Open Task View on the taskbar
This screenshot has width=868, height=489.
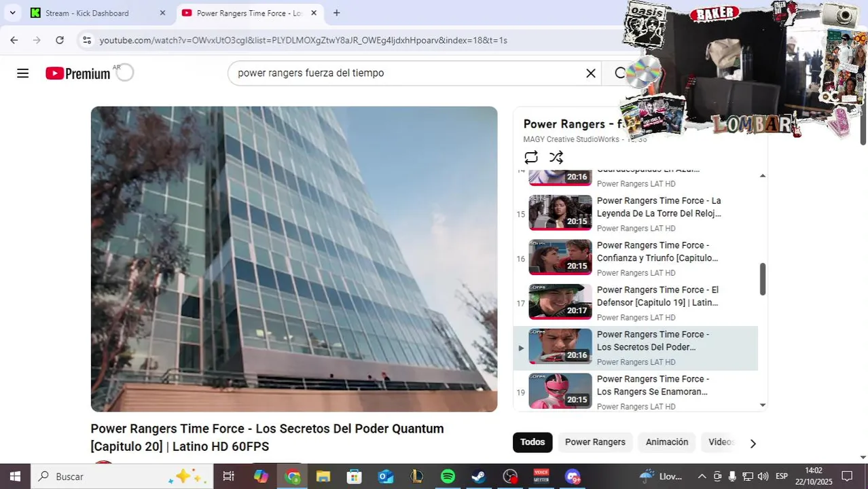point(228,476)
